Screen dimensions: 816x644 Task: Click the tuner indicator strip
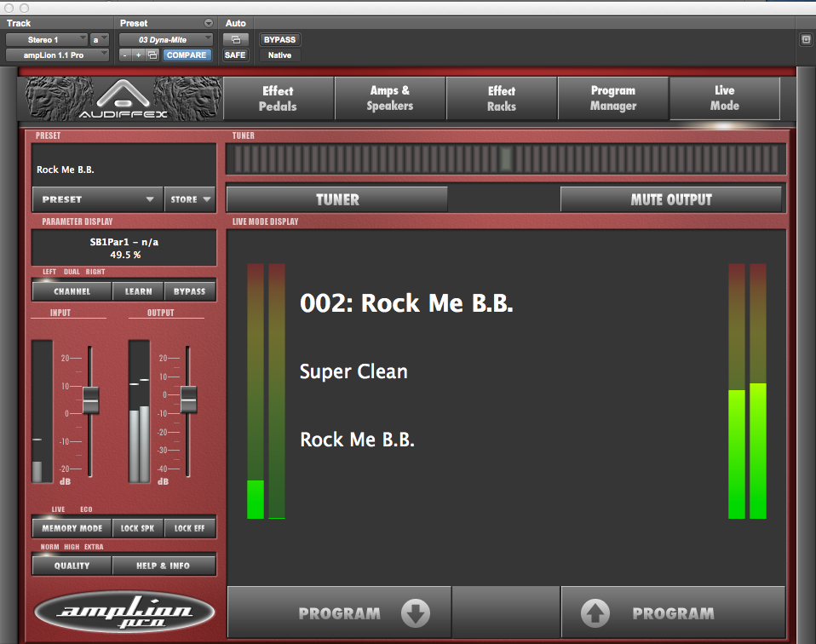pos(505,158)
